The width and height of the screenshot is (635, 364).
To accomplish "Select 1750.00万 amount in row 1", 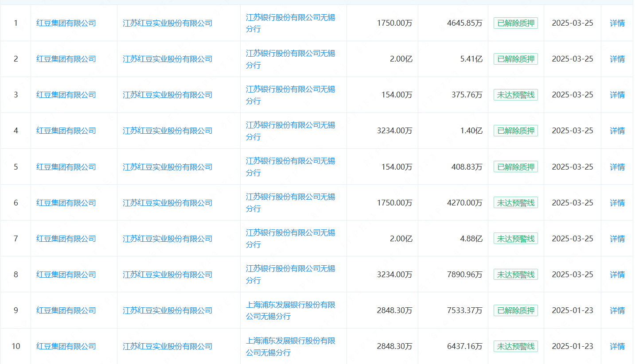I will point(395,23).
